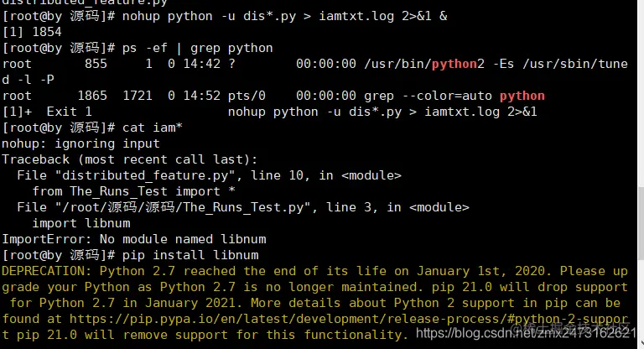Click the "d -l -P" wrapped line
Viewport: 644px width, 349px height.
(x=28, y=80)
